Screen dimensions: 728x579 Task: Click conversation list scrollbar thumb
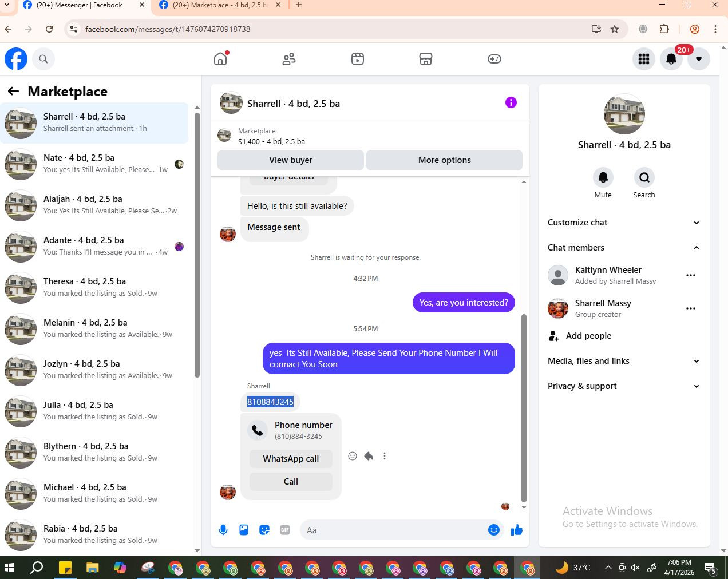point(197,245)
